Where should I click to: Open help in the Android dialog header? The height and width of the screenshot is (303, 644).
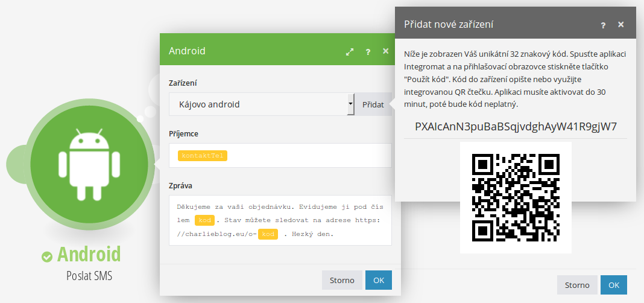(368, 51)
